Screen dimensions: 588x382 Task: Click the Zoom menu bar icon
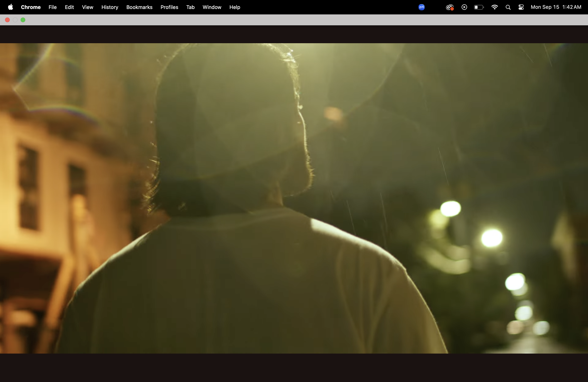pos(421,7)
